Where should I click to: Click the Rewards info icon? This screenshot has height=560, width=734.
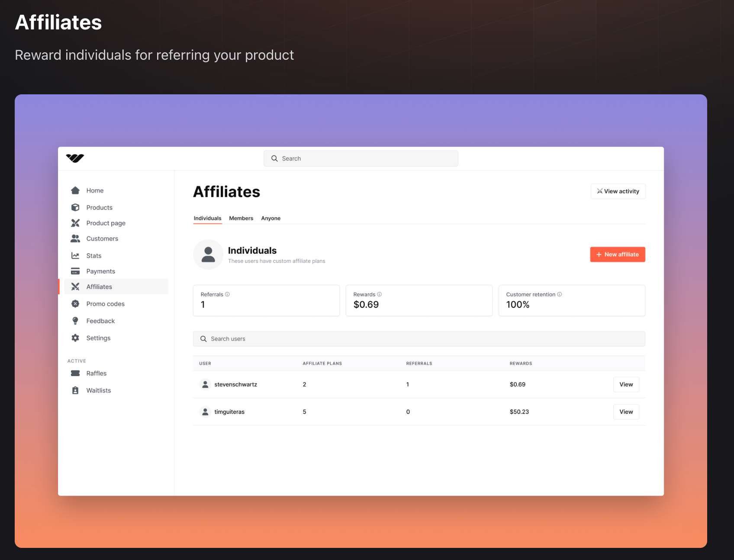[379, 294]
